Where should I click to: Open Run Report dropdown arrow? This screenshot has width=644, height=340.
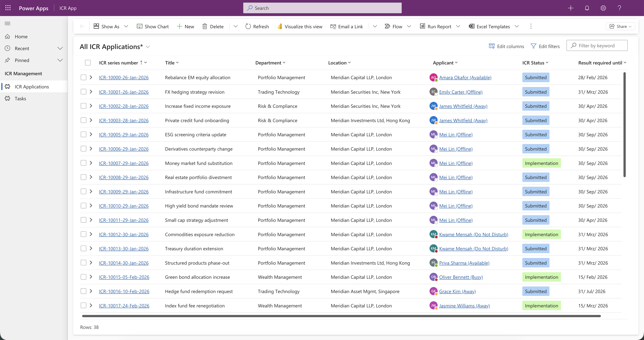pyautogui.click(x=458, y=26)
